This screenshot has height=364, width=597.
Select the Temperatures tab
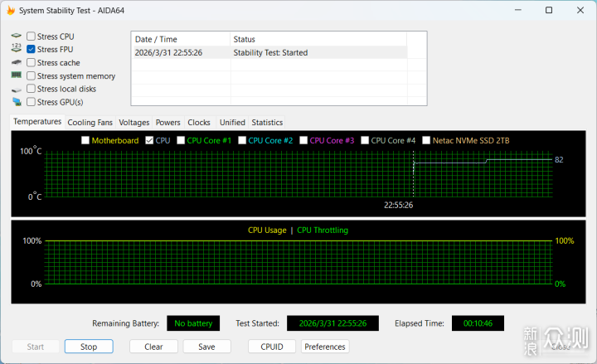pos(37,121)
